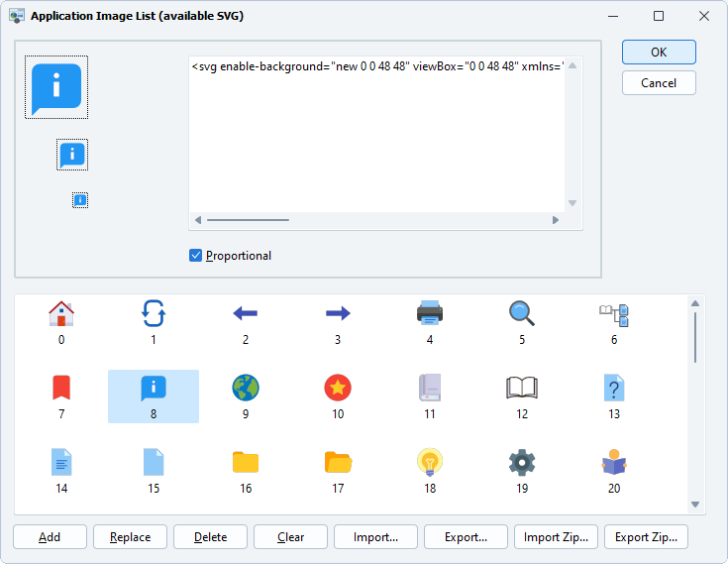Select the yellow folder icon numbered 16
Viewport: 728px width, 564px height.
coord(246,463)
